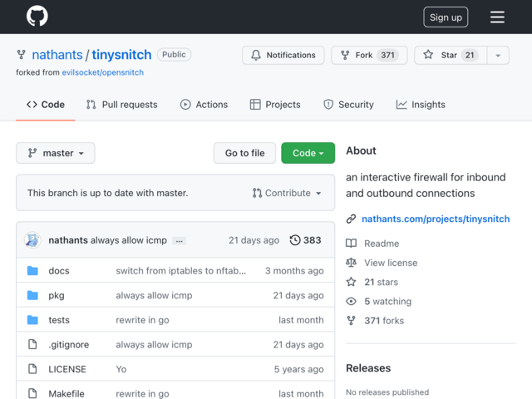This screenshot has width=532, height=399.
Task: Select the Code tab
Action: coord(46,105)
